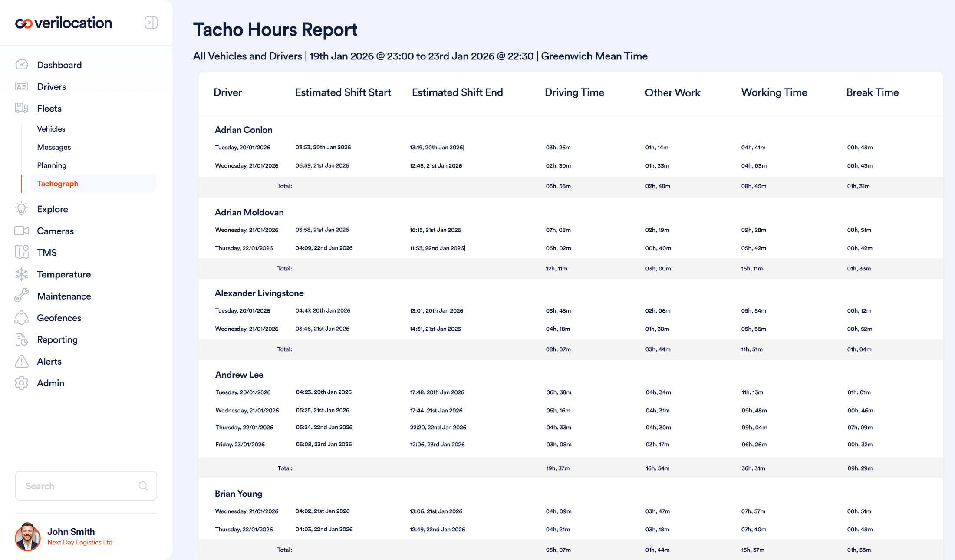Click the Fleets truck icon
Viewport: 955px width, 560px height.
point(21,108)
